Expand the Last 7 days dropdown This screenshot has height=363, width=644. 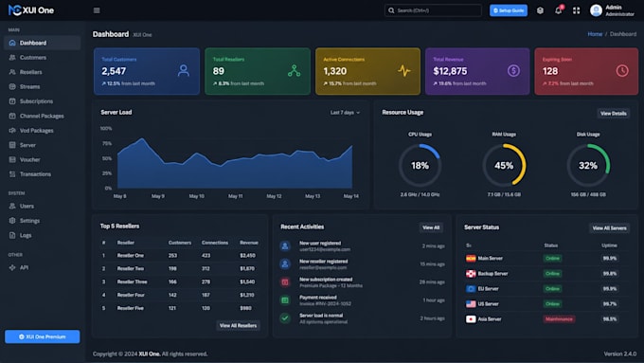(345, 113)
